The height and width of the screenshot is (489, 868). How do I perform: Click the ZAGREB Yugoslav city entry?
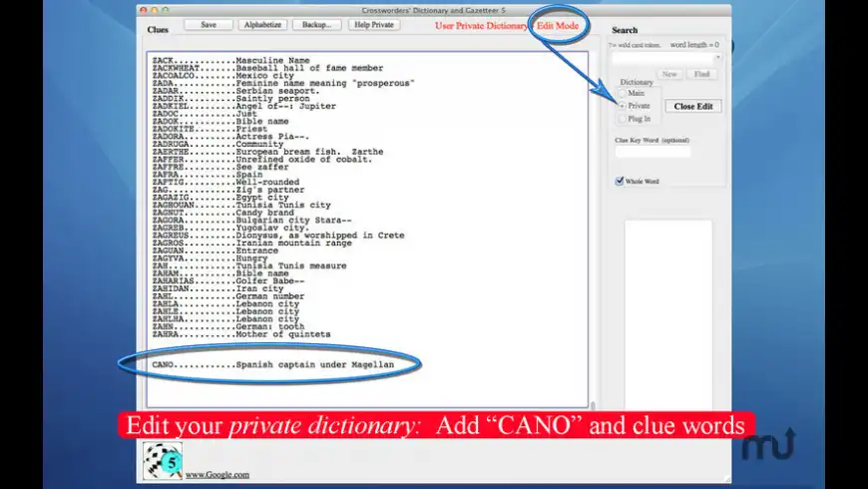230,228
